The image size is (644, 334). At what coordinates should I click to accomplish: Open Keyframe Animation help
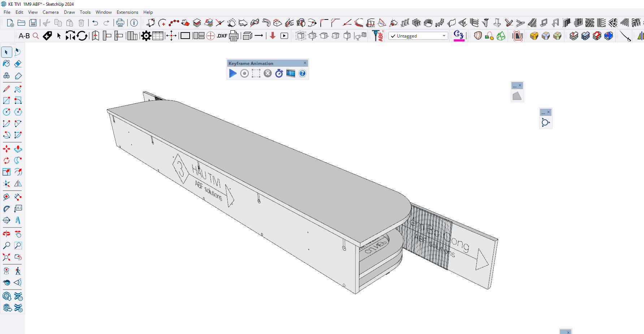302,74
